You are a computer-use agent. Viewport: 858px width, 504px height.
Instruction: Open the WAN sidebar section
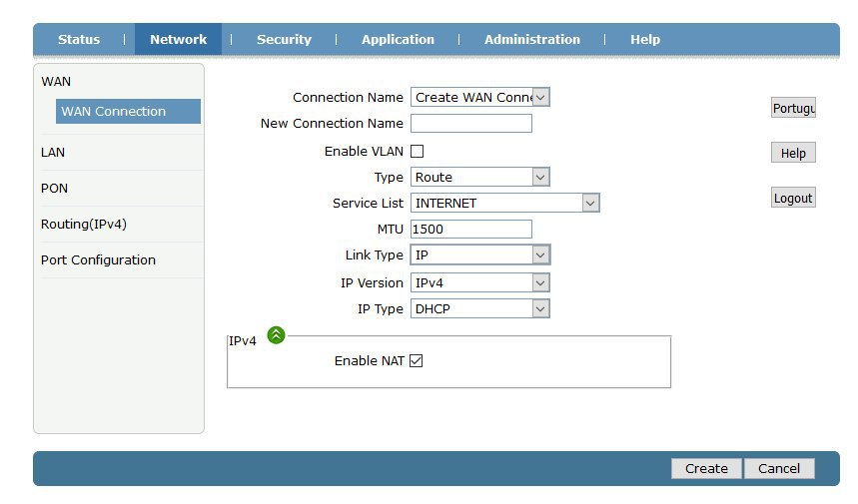(x=56, y=82)
